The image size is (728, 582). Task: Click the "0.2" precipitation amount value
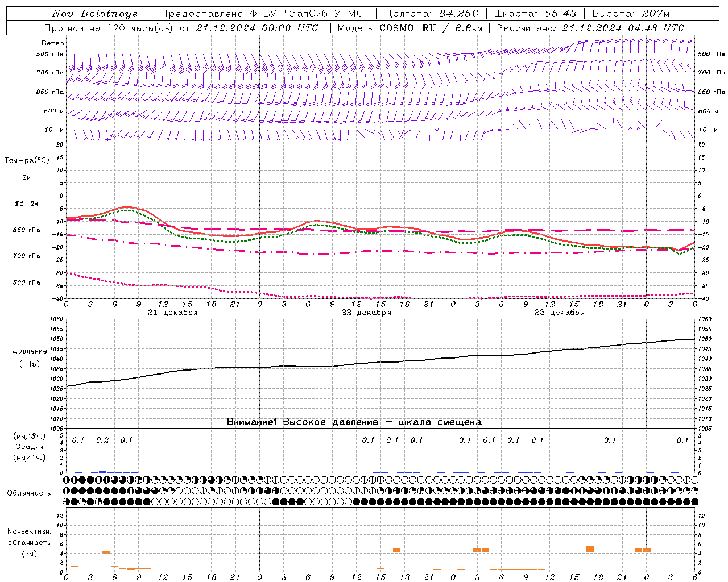[102, 440]
